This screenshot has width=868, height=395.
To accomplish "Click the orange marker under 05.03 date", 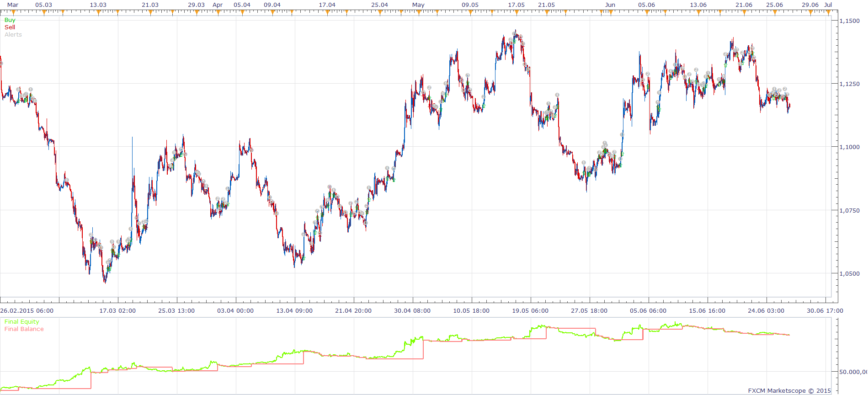I will pos(44,13).
